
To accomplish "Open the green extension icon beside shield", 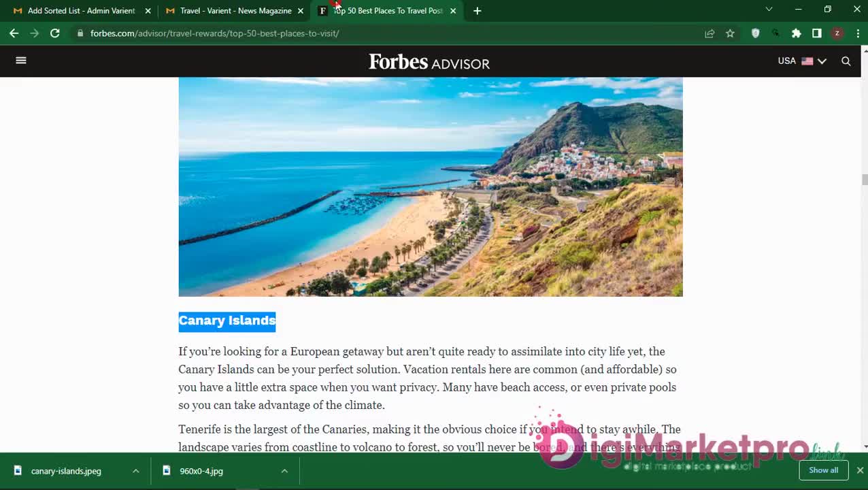I will coord(775,33).
